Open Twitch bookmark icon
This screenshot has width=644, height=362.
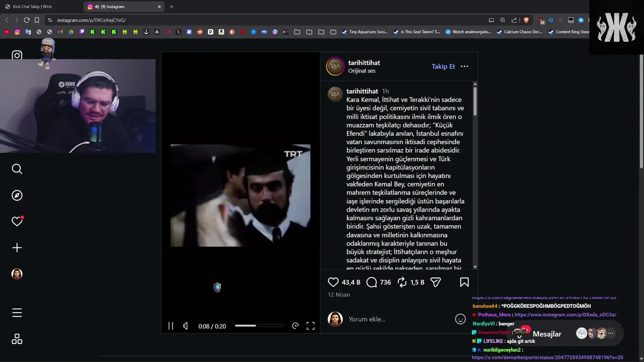pos(82,32)
